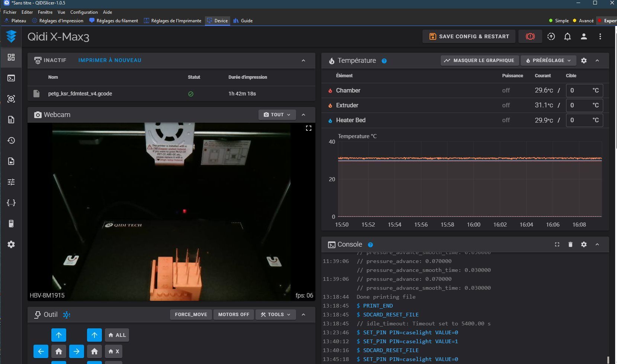Expand webcam view to fullscreen
Viewport: 617px width, 364px height.
(x=308, y=128)
